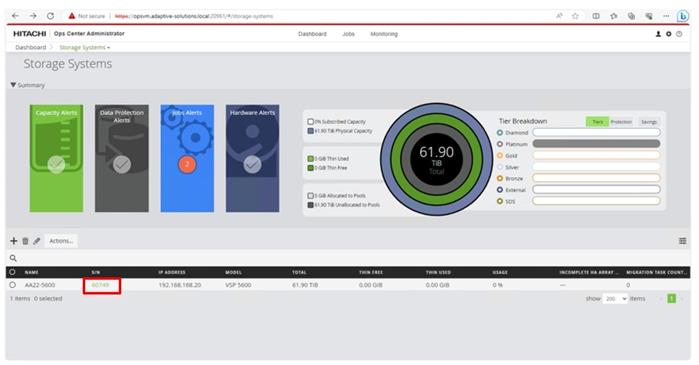This screenshot has width=699, height=365.
Task: Select the Diamond tier radio marker
Action: click(x=500, y=133)
